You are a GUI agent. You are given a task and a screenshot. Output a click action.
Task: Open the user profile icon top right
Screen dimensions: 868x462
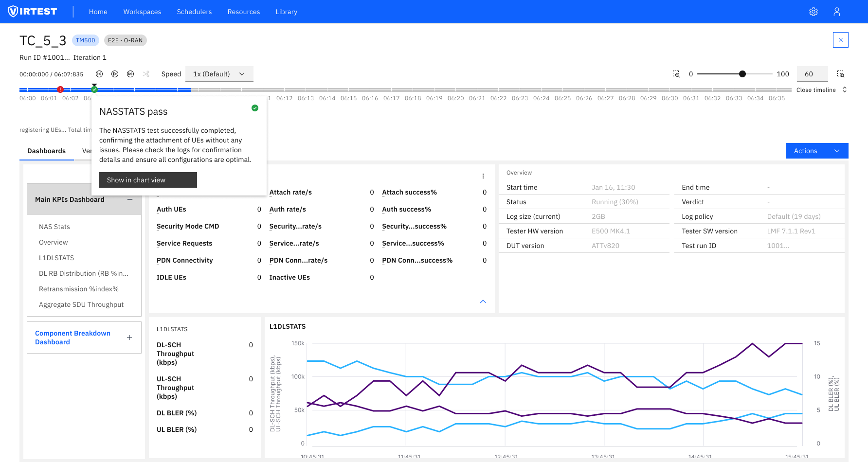837,11
